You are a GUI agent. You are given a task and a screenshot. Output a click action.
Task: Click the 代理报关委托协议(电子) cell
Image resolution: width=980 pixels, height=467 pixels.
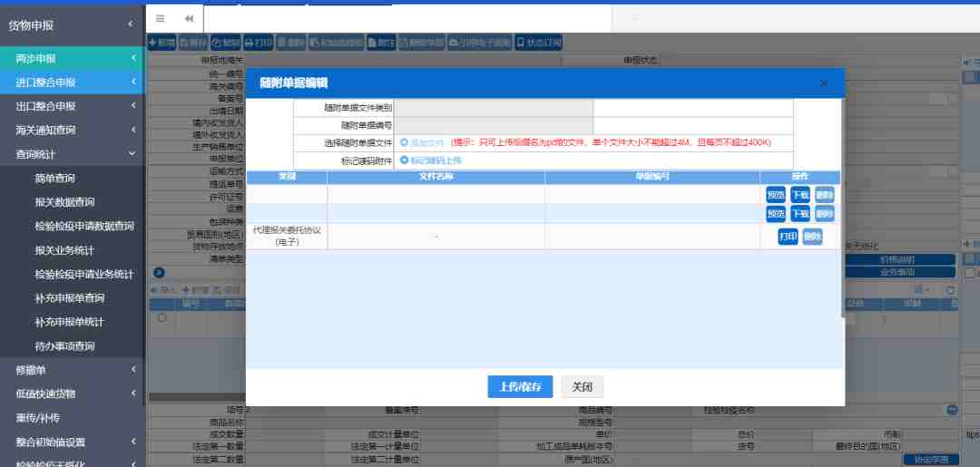(287, 237)
